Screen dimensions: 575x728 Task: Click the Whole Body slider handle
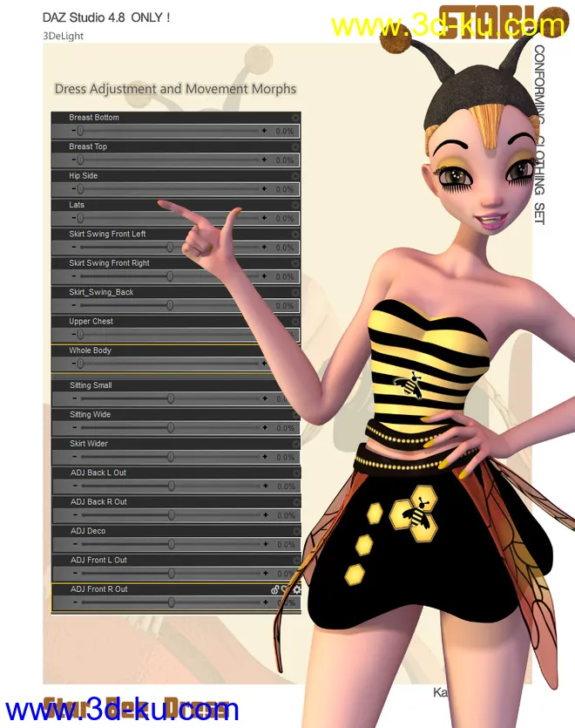(80, 363)
